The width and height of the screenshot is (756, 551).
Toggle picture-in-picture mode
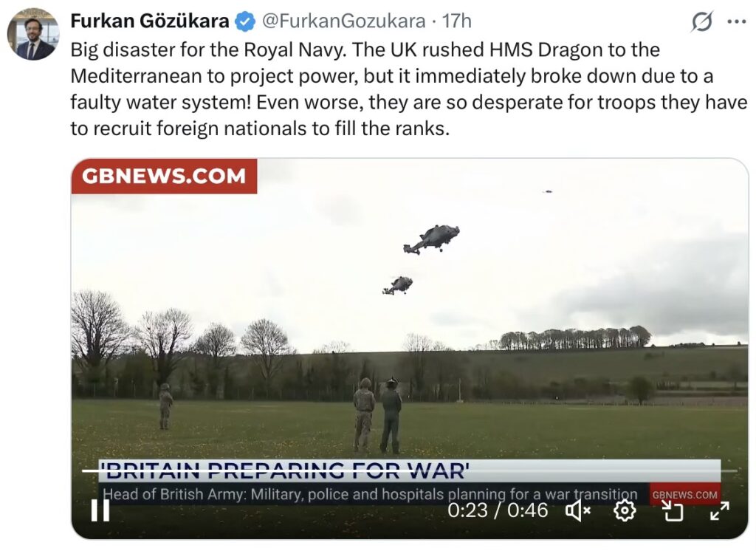[x=673, y=510]
